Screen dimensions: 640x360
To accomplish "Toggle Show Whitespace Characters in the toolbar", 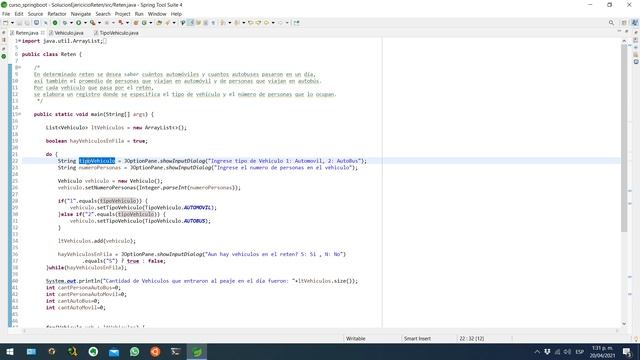I will click(213, 23).
